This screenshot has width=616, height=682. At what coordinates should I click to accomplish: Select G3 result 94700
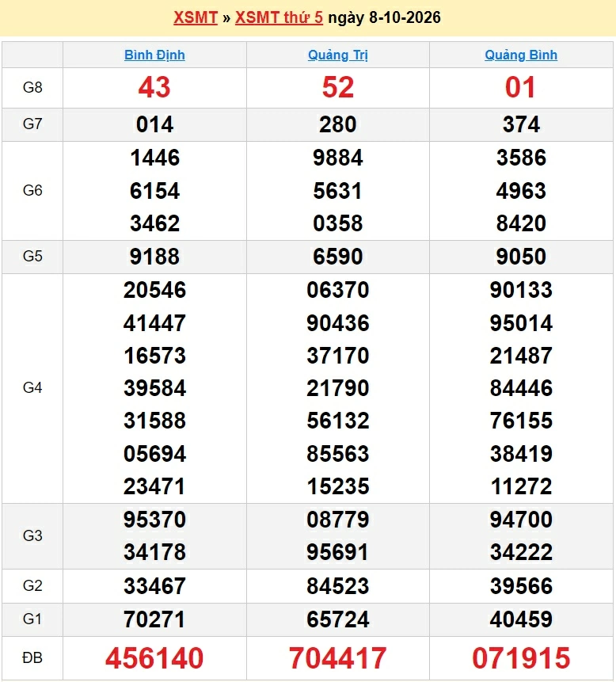click(x=521, y=520)
